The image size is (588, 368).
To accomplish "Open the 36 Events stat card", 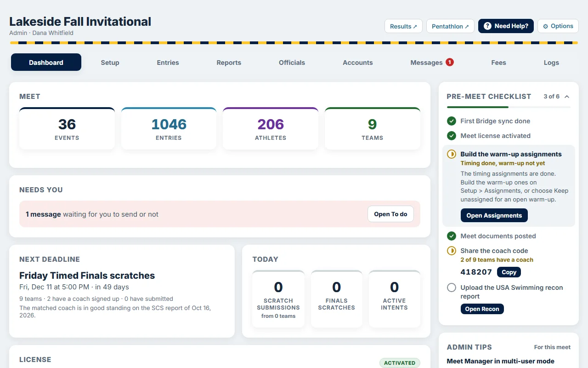I will click(67, 128).
